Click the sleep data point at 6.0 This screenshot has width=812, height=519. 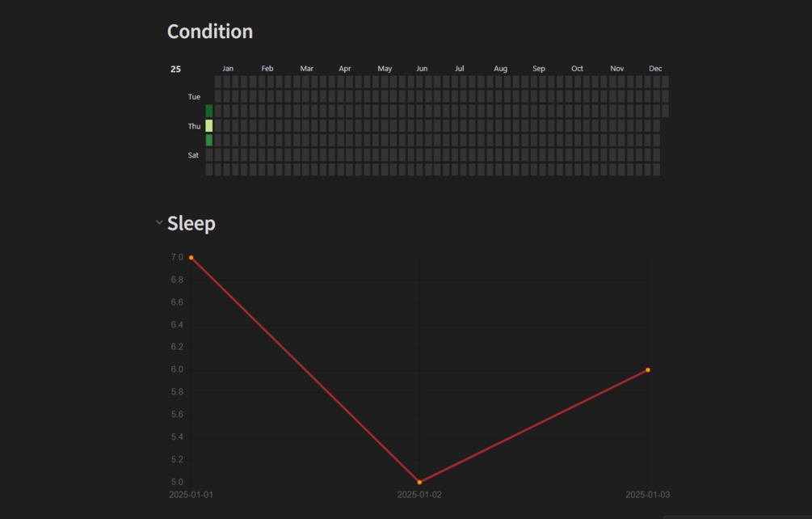click(648, 370)
